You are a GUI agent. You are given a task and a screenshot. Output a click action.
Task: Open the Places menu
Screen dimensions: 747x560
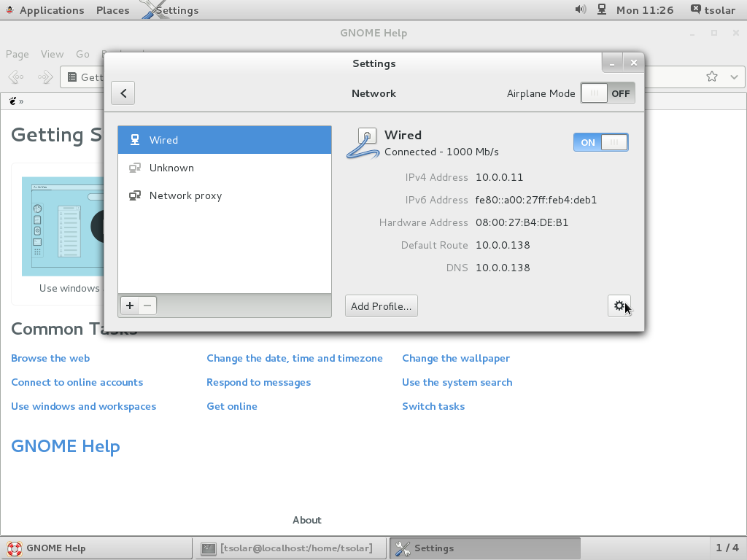pyautogui.click(x=113, y=10)
